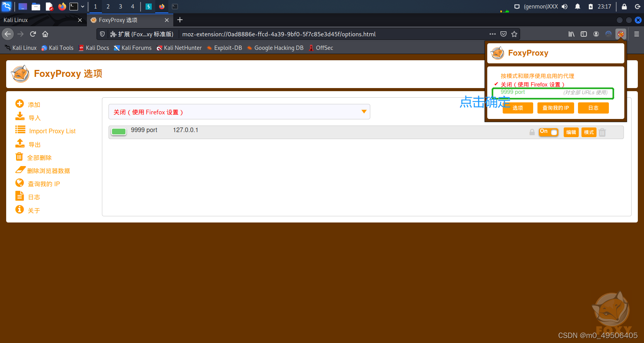Open the Firefox account icon

coord(596,34)
